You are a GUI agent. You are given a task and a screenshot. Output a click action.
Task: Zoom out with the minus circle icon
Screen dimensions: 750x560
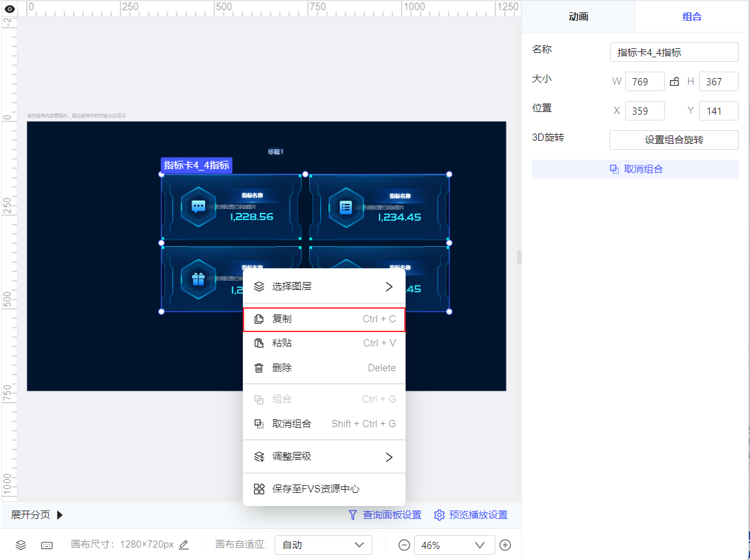[x=404, y=544]
